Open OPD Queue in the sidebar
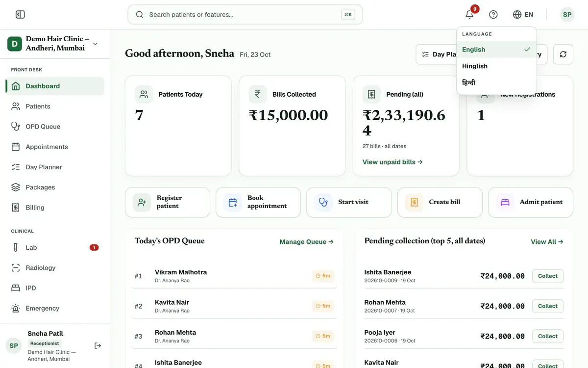588x368 pixels. tap(55, 127)
